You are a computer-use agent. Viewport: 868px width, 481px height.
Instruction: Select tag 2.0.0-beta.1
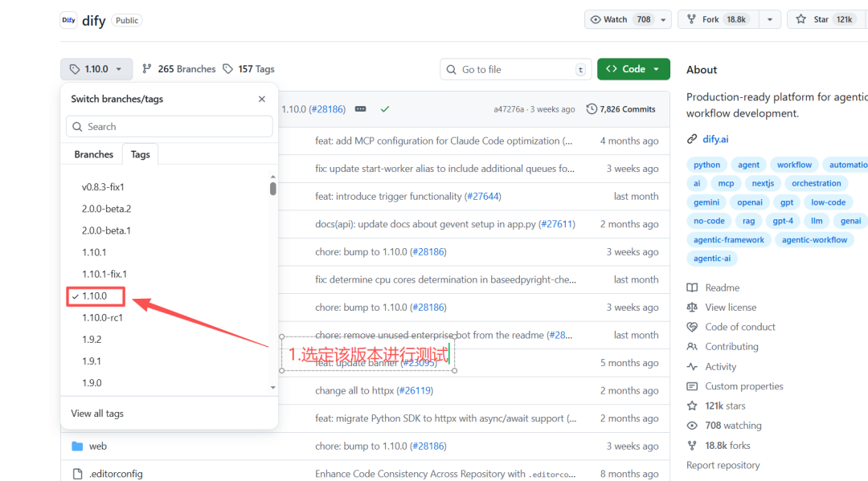click(x=106, y=230)
